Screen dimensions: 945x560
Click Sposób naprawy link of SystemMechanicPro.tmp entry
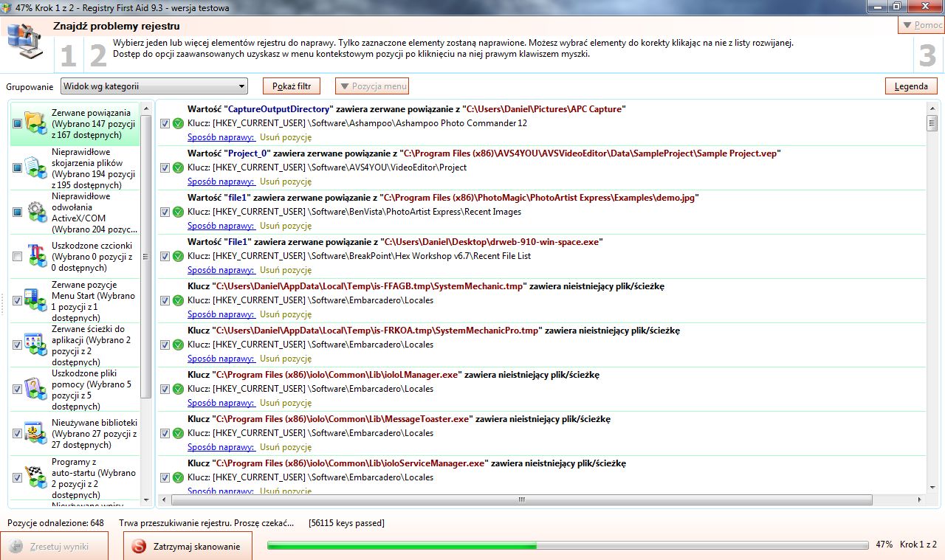coord(221,359)
